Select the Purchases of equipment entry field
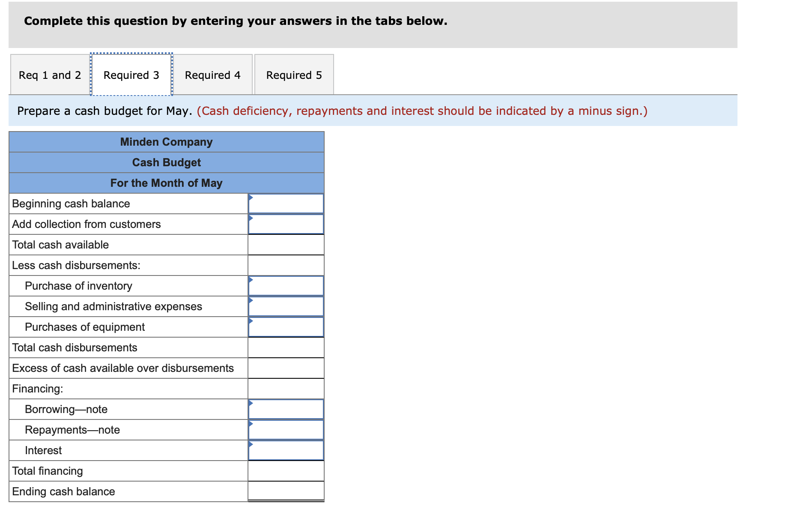Screen dimensions: 812x509 click(286, 327)
